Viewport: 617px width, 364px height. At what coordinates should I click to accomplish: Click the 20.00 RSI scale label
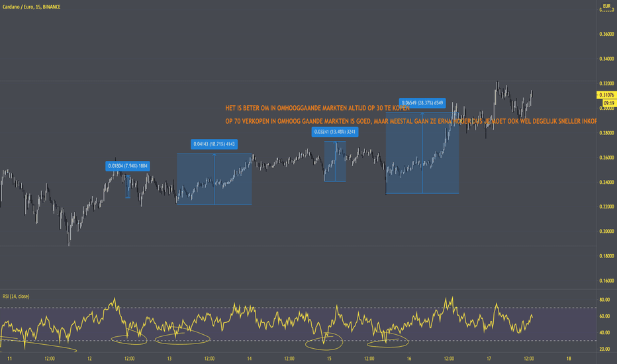point(604,349)
